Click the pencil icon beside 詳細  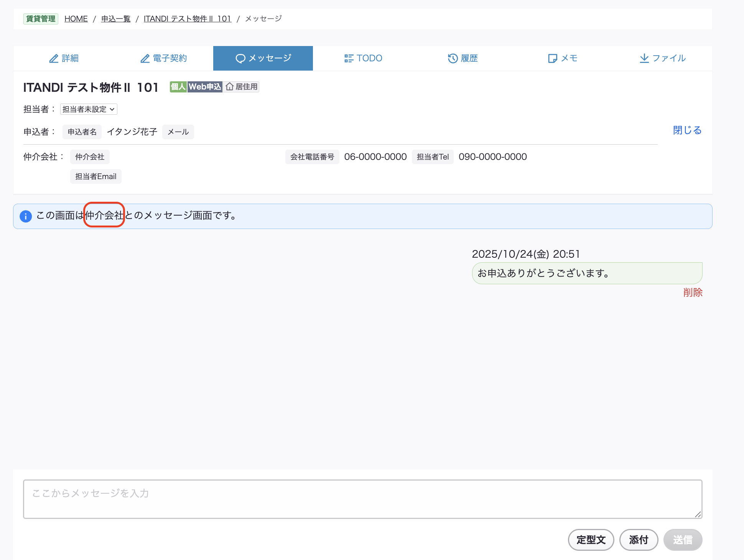(x=54, y=58)
